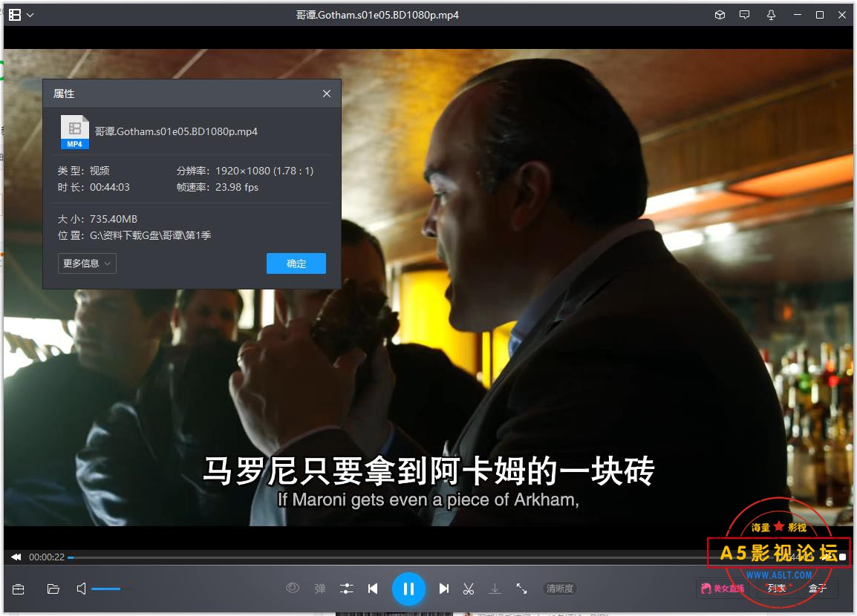The width and height of the screenshot is (857, 616).
Task: Click the frame rate value 23.98 fps
Action: (x=237, y=187)
